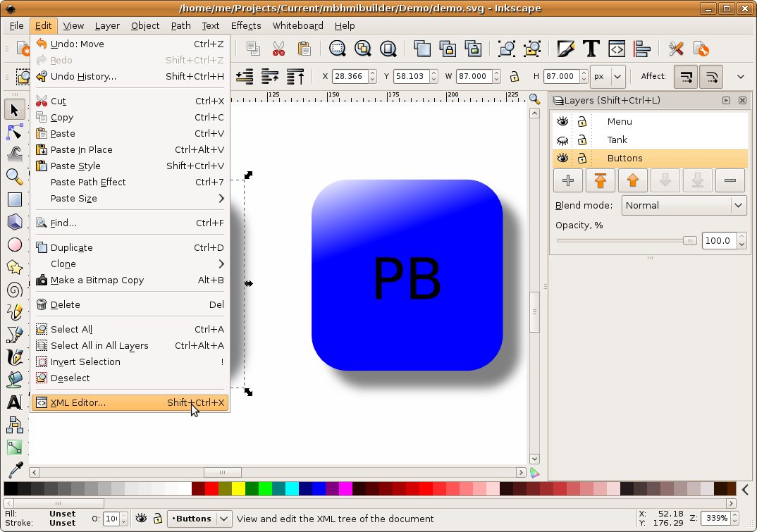Viewport: 757px width, 532px height.
Task: Open Align and Distribute dialog icon
Action: click(642, 49)
